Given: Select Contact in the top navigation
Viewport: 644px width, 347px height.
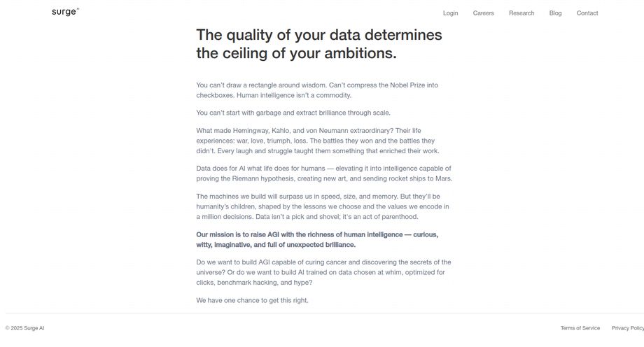Looking at the screenshot, I should pos(587,13).
